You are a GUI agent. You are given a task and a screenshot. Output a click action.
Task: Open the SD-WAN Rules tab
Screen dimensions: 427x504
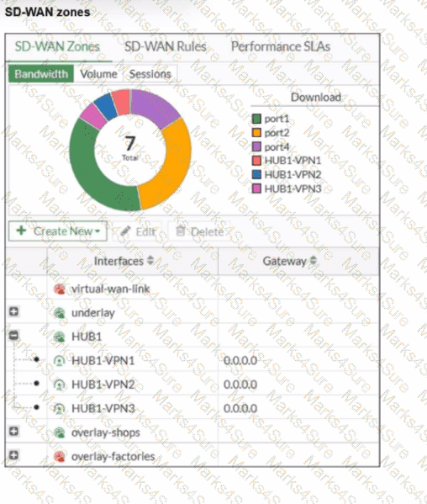pyautogui.click(x=166, y=47)
